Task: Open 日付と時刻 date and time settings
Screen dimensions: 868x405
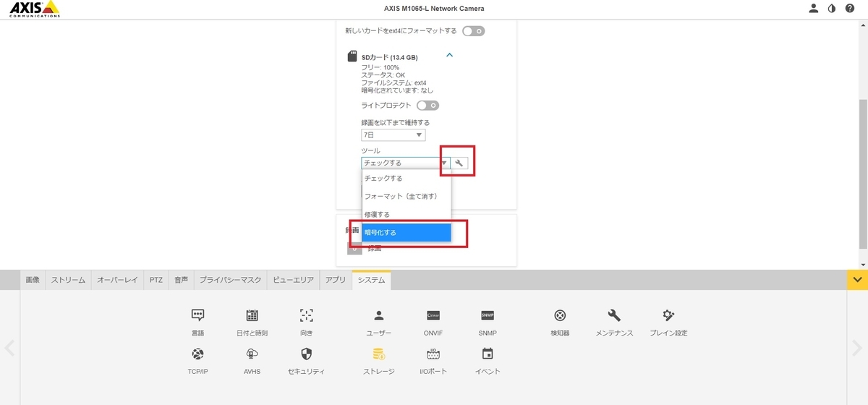Action: pos(252,323)
